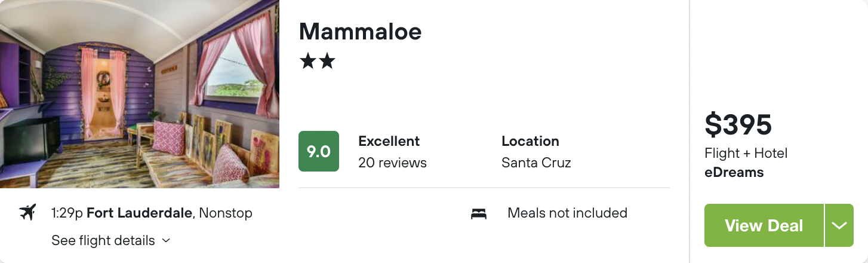Expand the chevron next to See flight details

(x=167, y=241)
